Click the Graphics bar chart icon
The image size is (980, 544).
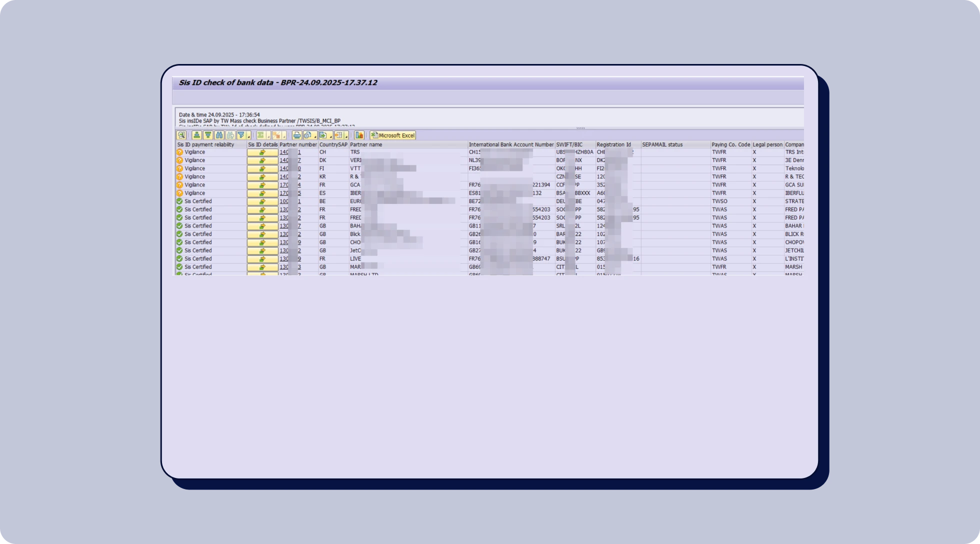359,135
